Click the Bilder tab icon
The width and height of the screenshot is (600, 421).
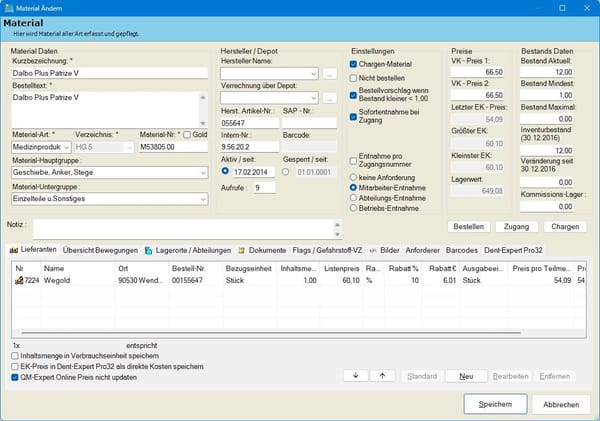click(373, 250)
